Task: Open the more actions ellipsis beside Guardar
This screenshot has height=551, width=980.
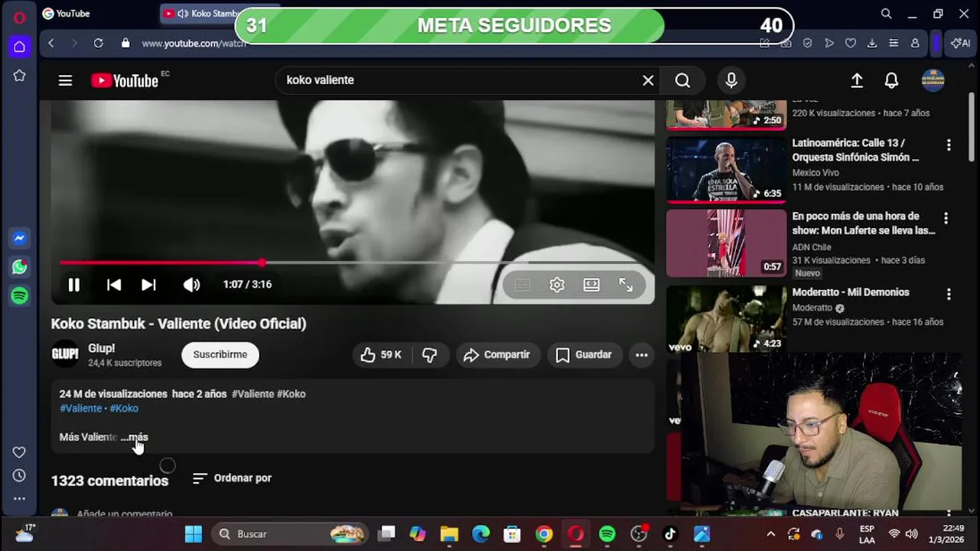Action: pyautogui.click(x=641, y=355)
